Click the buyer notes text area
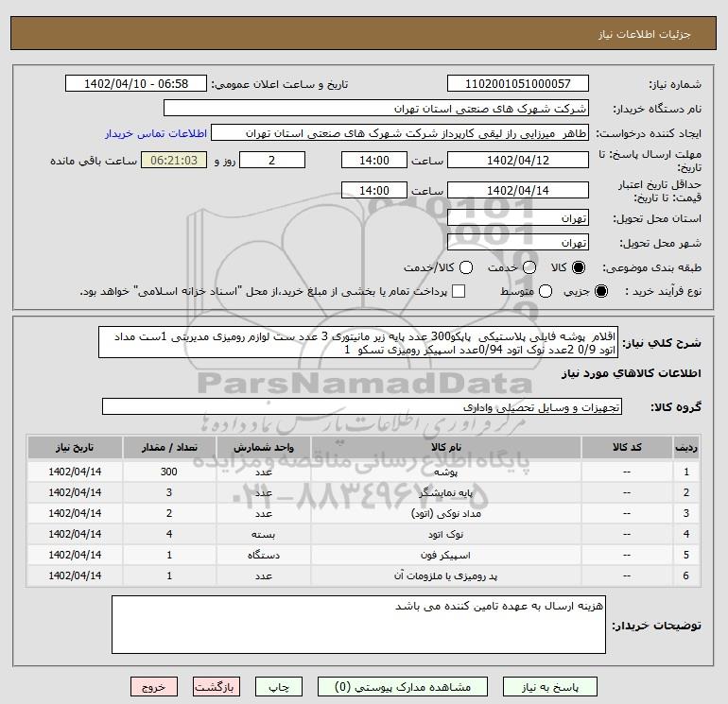This screenshot has width=728, height=704. pos(358,625)
